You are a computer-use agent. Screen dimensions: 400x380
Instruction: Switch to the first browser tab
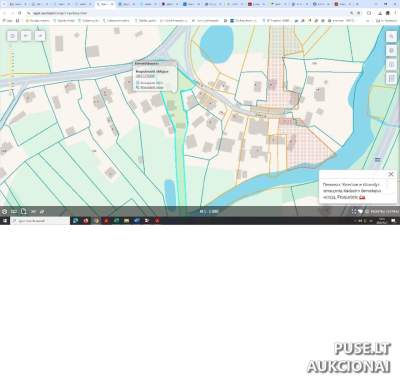click(17, 4)
